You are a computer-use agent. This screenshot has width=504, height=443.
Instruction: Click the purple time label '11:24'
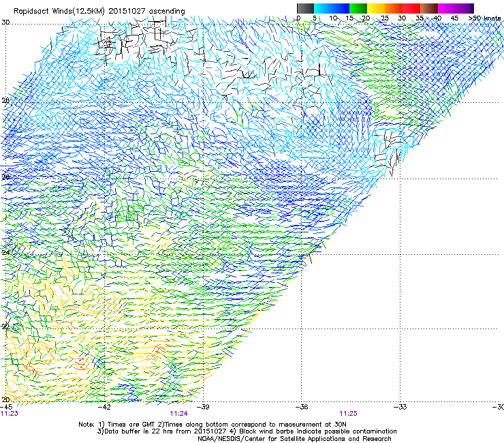[x=179, y=414]
